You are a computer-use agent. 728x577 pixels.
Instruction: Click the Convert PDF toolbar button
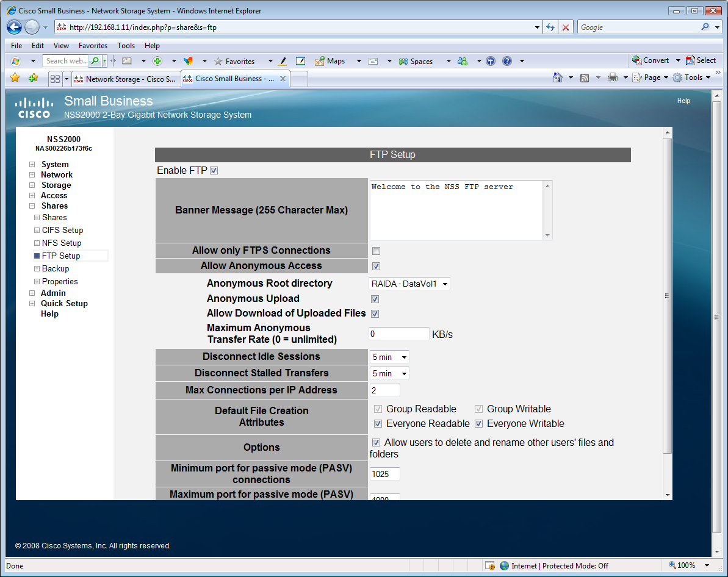coord(651,60)
